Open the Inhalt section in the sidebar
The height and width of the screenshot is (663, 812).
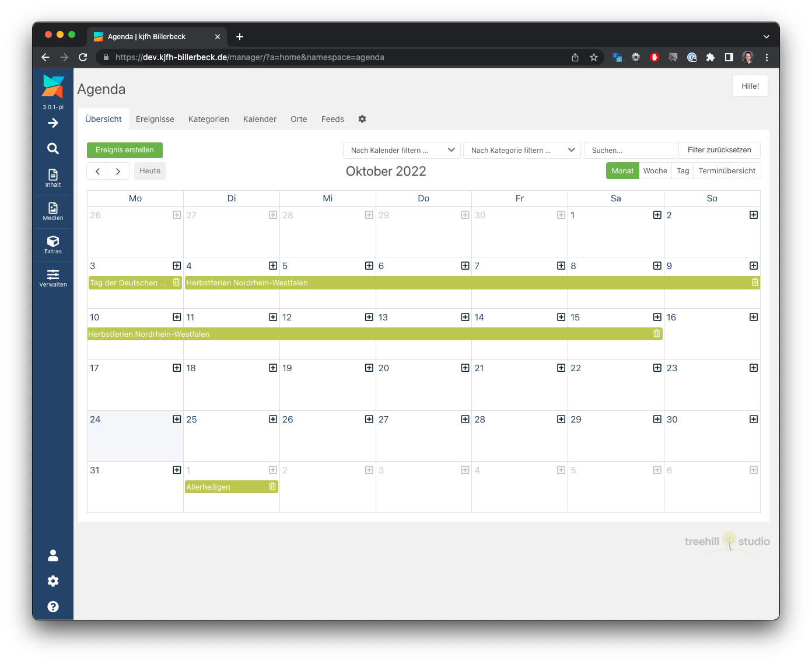(x=53, y=178)
